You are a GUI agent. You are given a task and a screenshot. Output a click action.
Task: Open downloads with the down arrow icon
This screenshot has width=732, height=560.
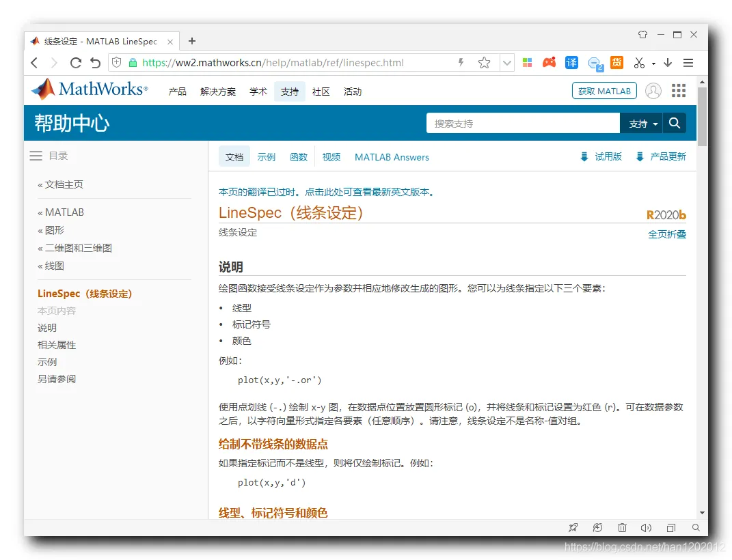668,62
